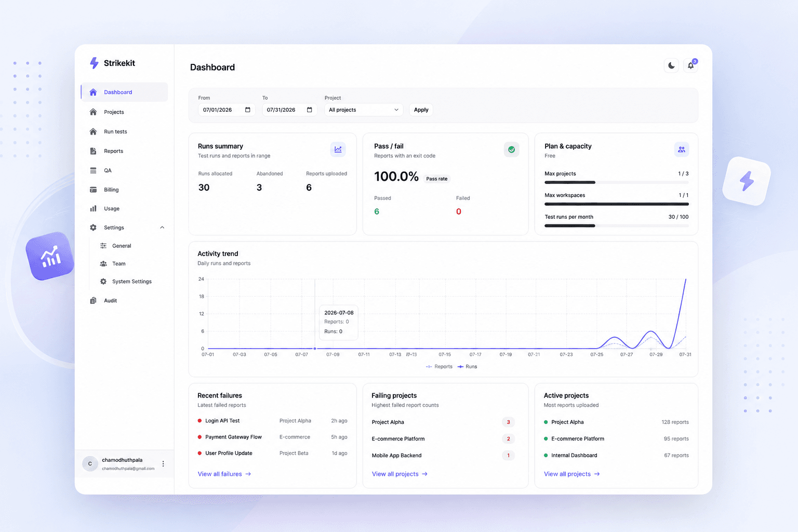The height and width of the screenshot is (532, 798).
Task: Click the Run tests sidebar icon
Action: [x=93, y=131]
